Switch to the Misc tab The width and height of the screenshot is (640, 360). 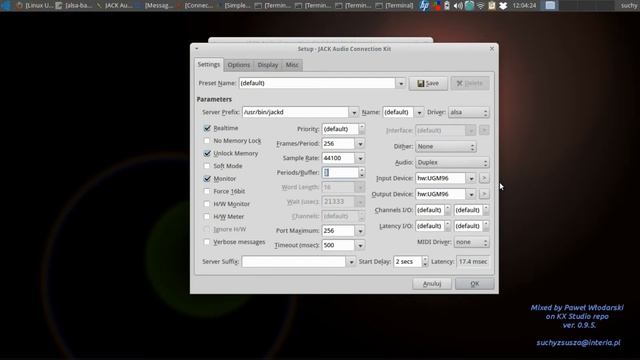point(292,65)
